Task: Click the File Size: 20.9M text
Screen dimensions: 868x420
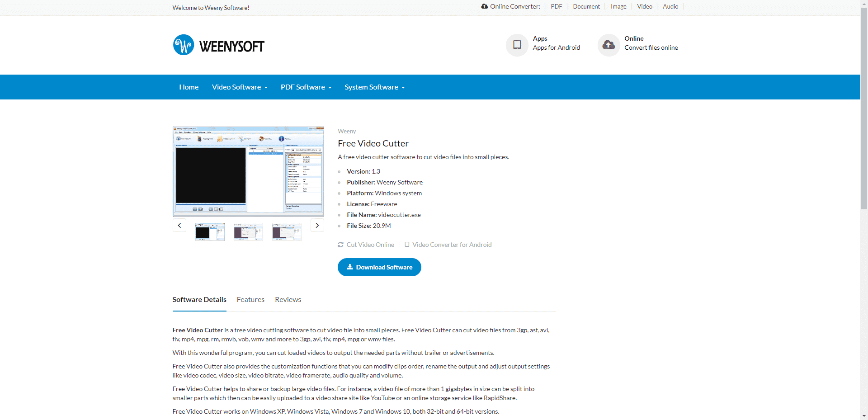Action: click(x=369, y=226)
